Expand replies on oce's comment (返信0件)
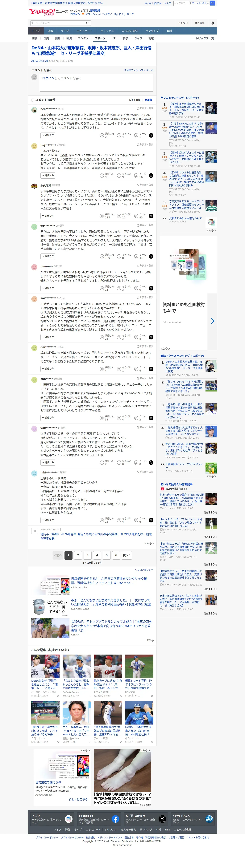The width and height of the screenshot is (245, 868). pyautogui.click(x=48, y=135)
